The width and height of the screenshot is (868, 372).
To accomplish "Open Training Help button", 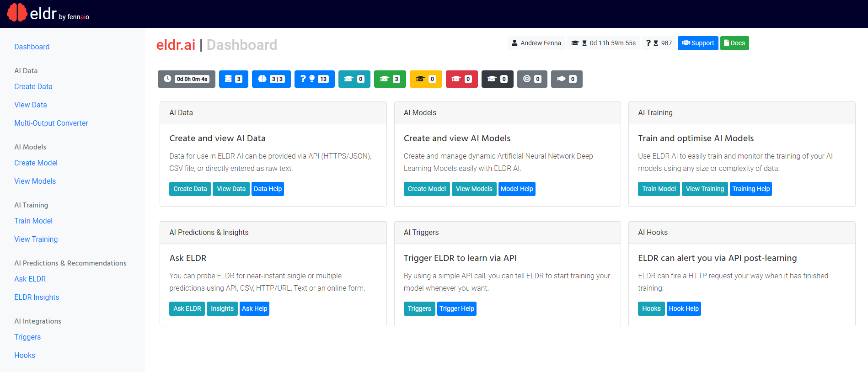I will (x=751, y=189).
